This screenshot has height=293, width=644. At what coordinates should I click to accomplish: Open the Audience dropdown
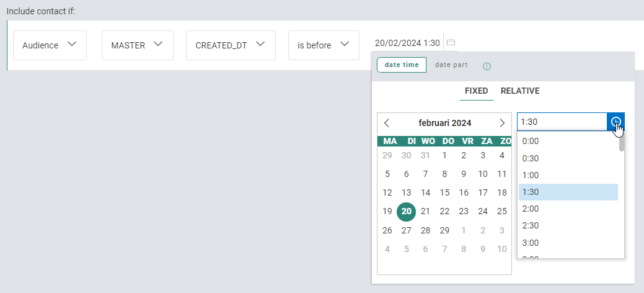50,45
